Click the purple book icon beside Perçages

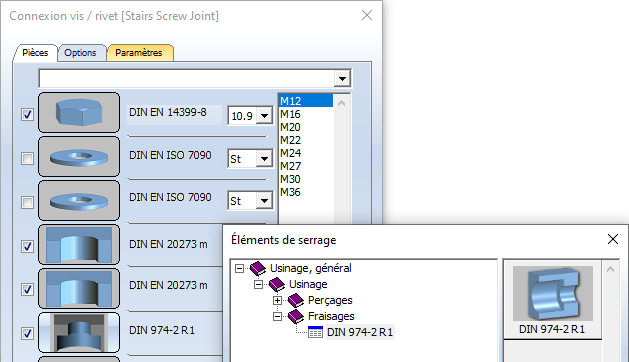click(x=296, y=300)
